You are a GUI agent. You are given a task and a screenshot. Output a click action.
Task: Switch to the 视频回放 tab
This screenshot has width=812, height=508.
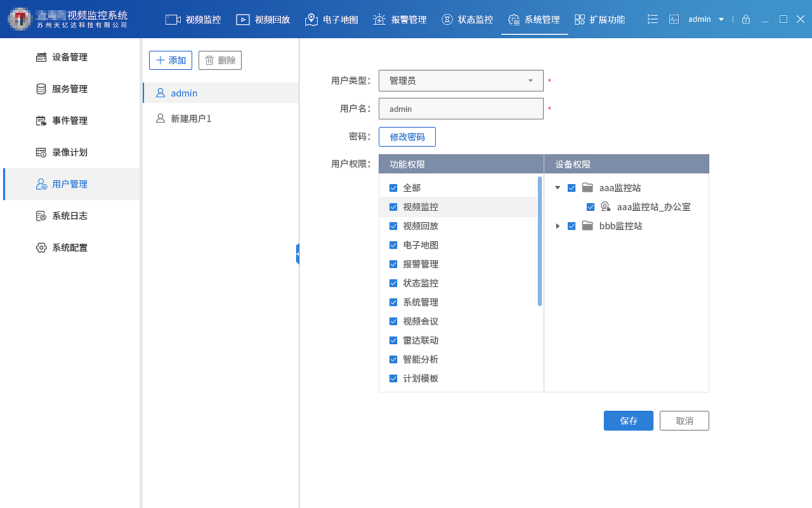pos(263,19)
